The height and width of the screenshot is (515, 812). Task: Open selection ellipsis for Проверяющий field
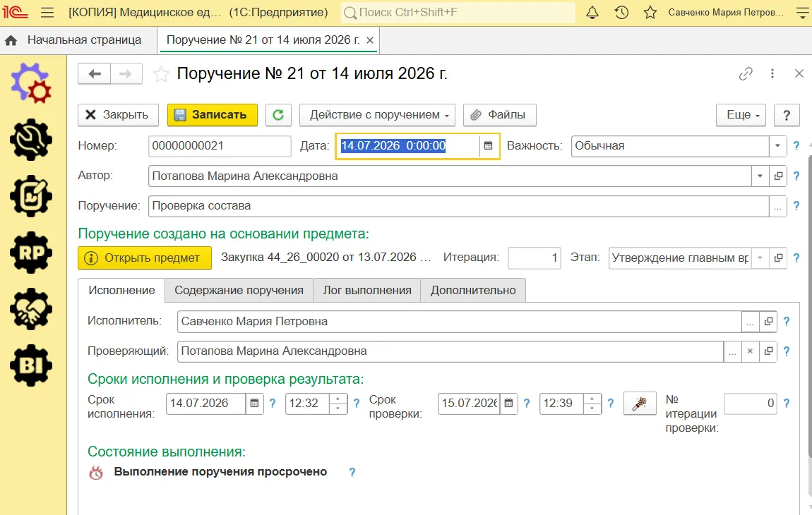tap(732, 351)
